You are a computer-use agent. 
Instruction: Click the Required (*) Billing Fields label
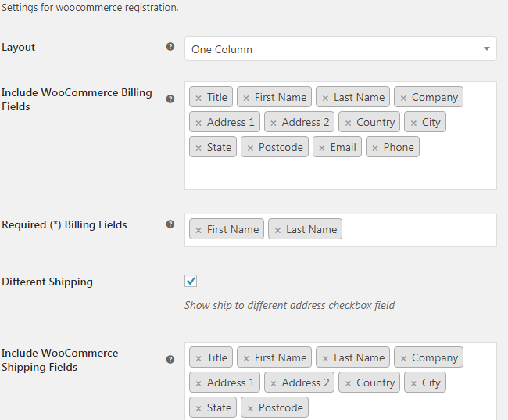point(64,224)
